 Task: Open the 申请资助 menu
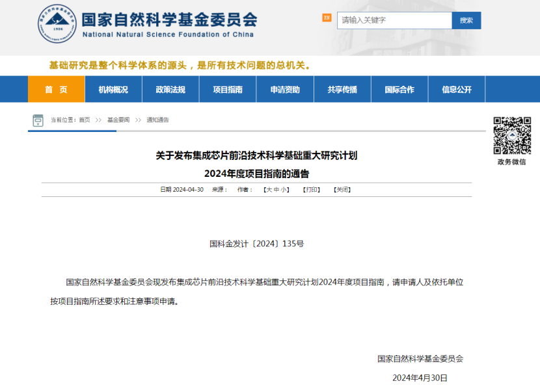(285, 90)
